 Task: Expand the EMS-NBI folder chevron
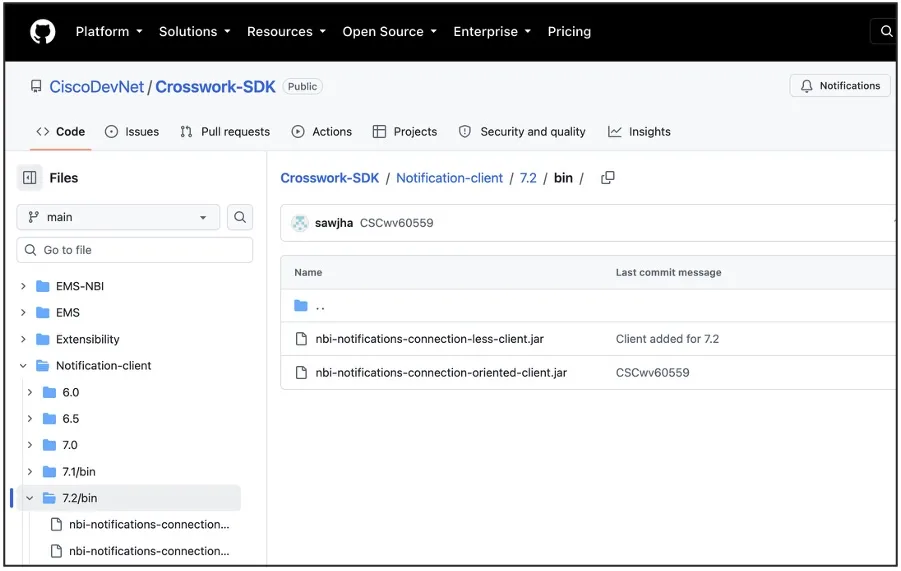[x=23, y=286]
